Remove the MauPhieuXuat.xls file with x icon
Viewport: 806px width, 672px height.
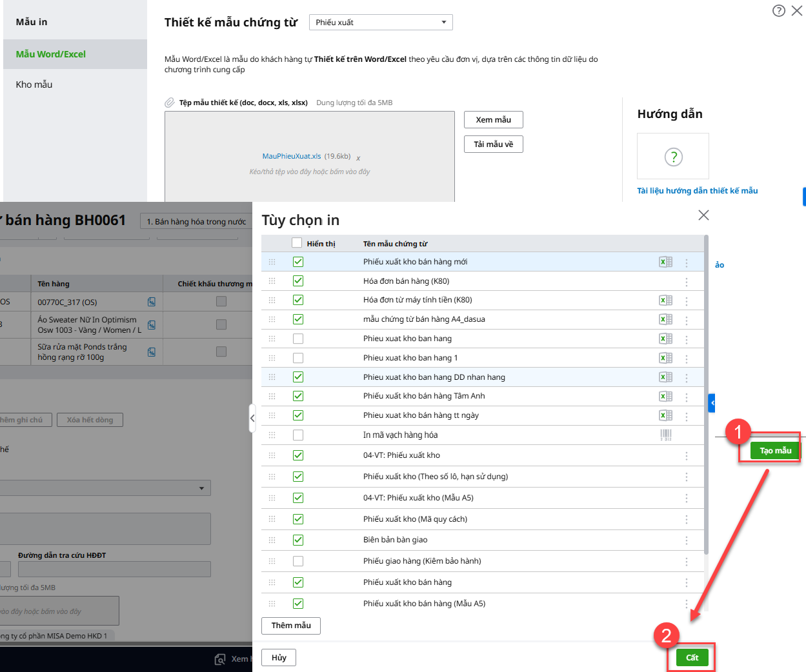coord(358,158)
